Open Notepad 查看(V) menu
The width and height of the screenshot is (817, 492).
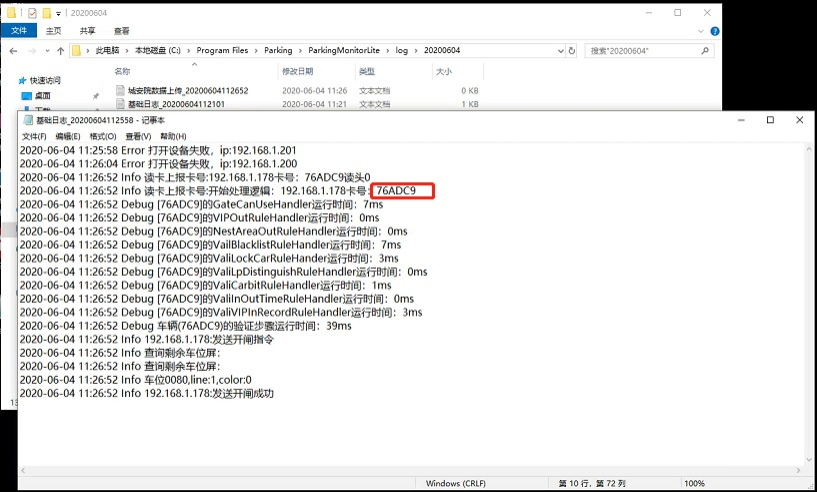coord(138,136)
